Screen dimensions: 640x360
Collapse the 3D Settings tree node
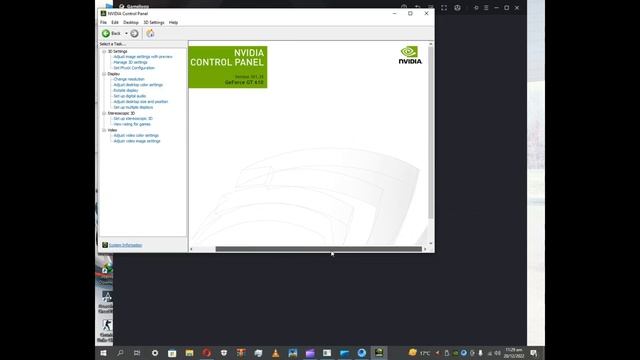[x=104, y=51]
